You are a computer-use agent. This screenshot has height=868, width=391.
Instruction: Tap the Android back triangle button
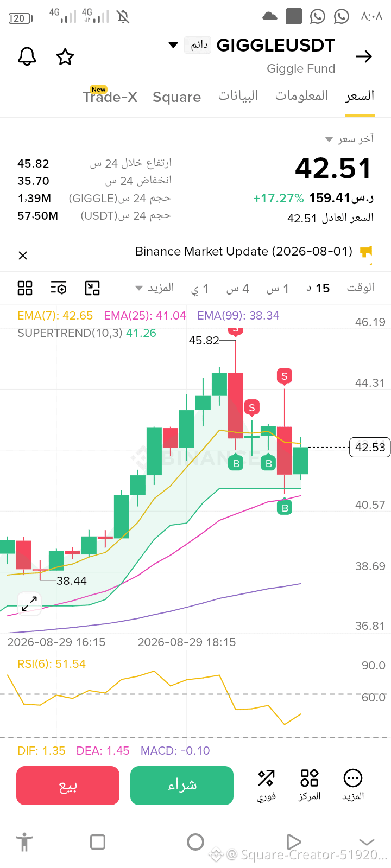click(x=293, y=842)
